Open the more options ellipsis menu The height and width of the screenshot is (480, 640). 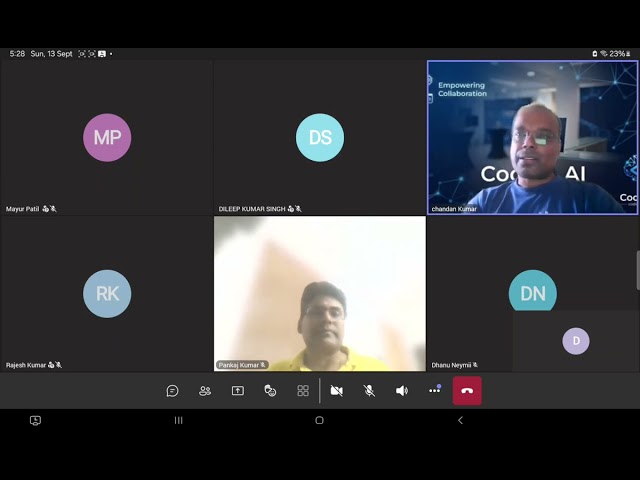tap(435, 390)
